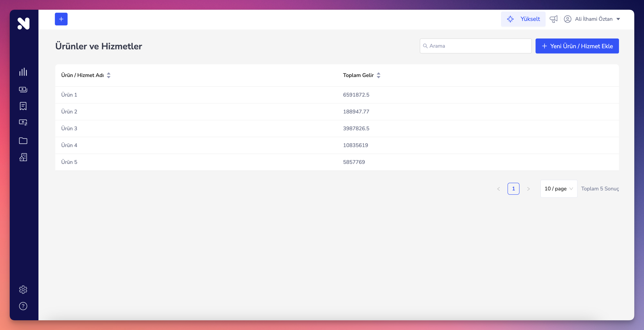The height and width of the screenshot is (330, 644).
Task: Open the building/company sidebar icon
Action: tap(23, 157)
